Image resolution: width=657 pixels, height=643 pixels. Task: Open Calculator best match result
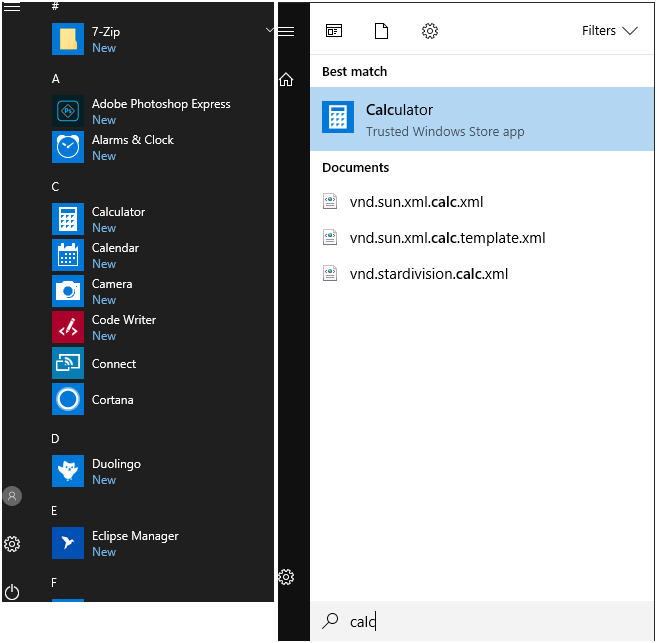483,118
